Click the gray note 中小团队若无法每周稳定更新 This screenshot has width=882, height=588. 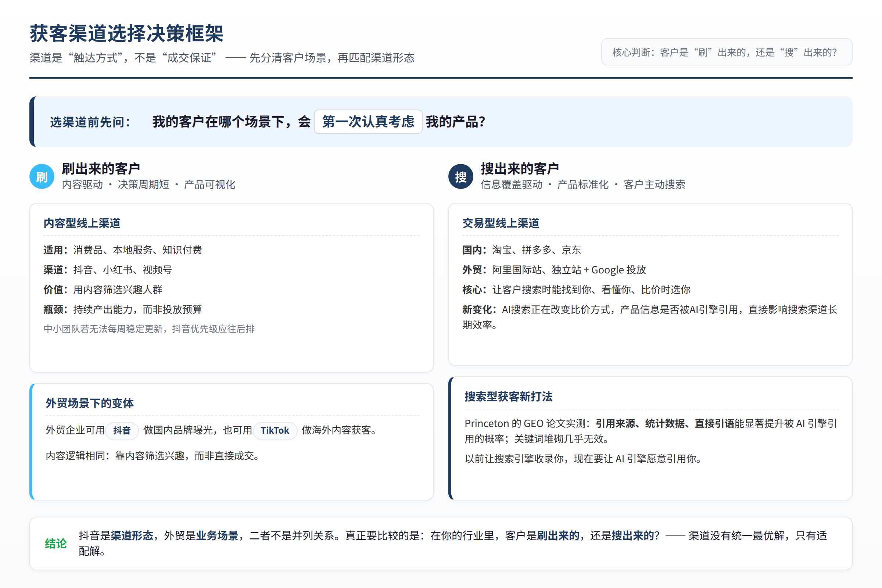[149, 329]
